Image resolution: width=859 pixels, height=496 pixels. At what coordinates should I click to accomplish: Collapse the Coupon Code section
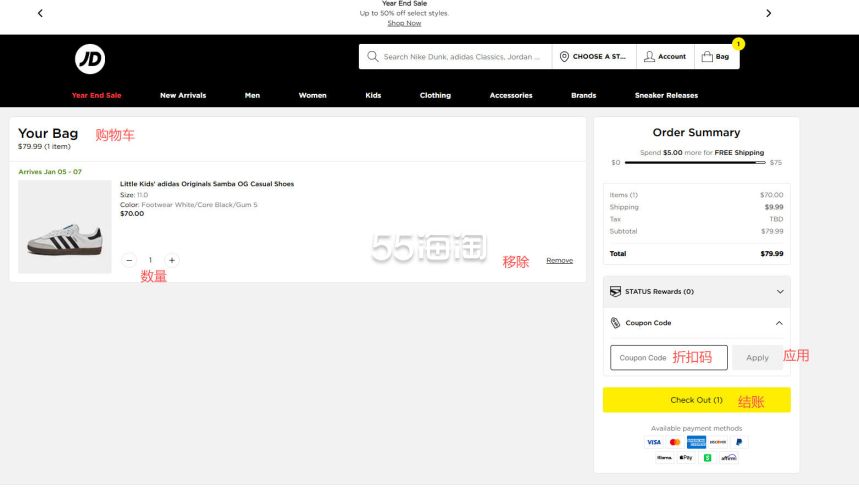pyautogui.click(x=779, y=323)
